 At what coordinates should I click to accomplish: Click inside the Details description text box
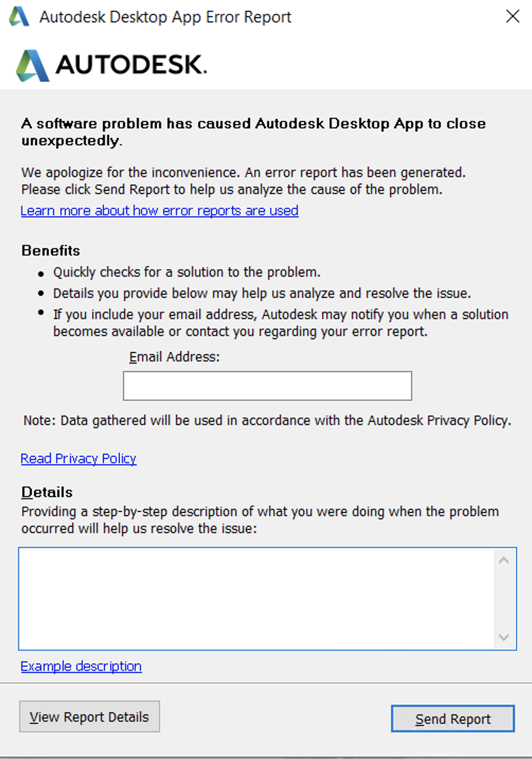pyautogui.click(x=256, y=598)
